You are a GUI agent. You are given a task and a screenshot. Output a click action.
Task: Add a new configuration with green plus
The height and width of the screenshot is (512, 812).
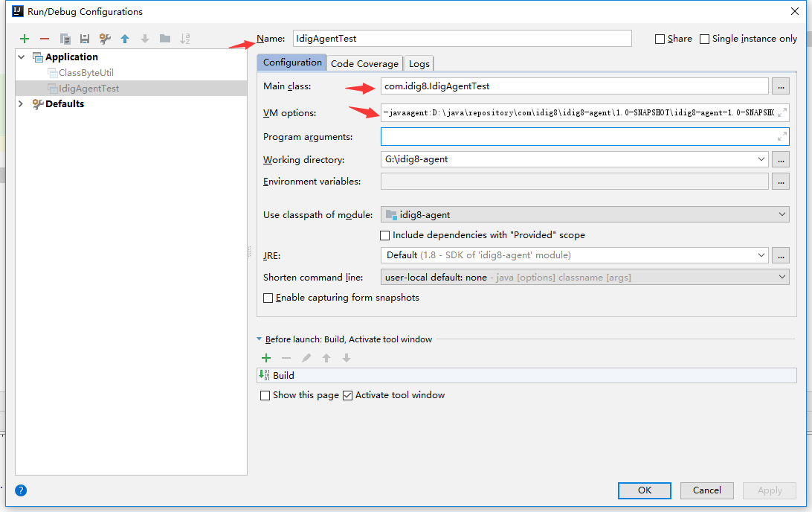click(x=25, y=39)
